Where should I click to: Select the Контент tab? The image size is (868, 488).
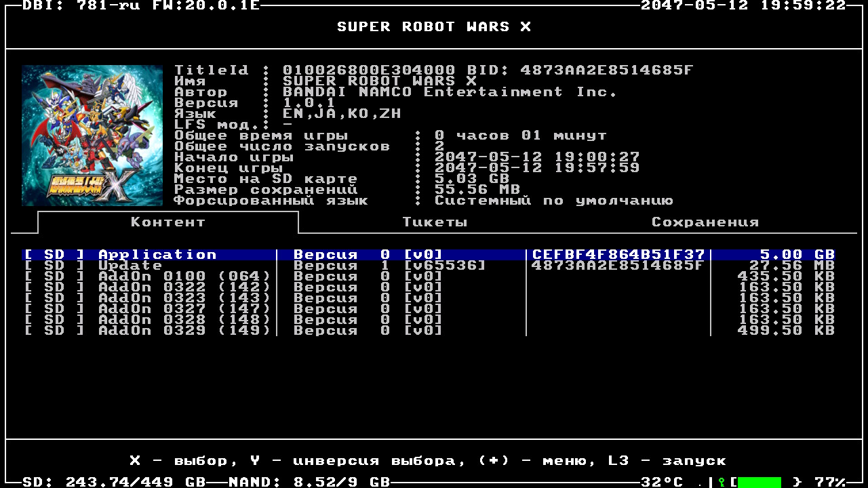coord(167,222)
